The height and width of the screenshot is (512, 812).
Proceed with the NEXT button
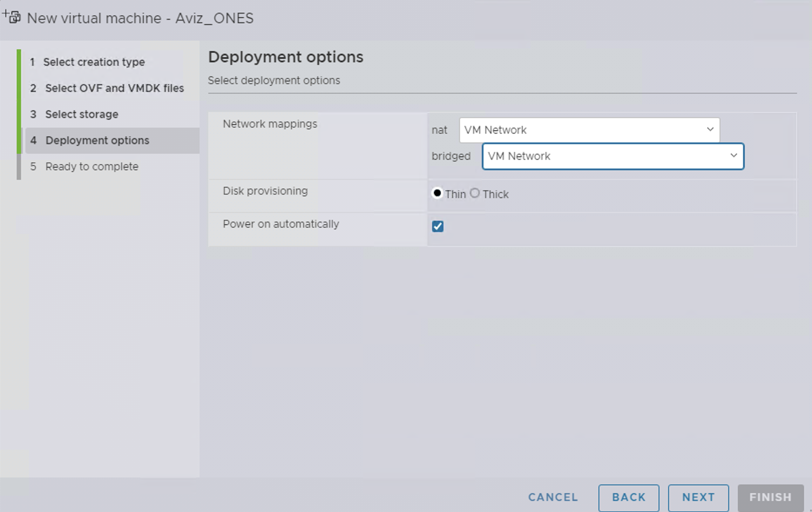pyautogui.click(x=698, y=497)
